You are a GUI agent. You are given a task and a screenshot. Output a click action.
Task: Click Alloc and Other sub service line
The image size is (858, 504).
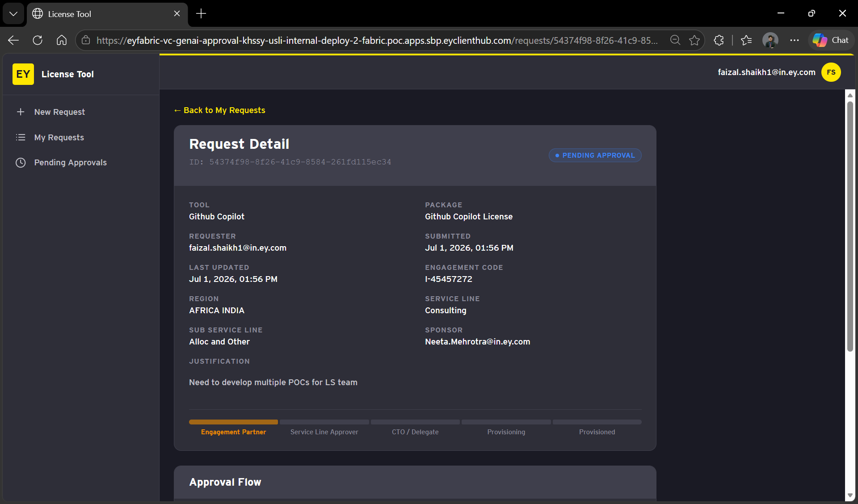pyautogui.click(x=219, y=342)
